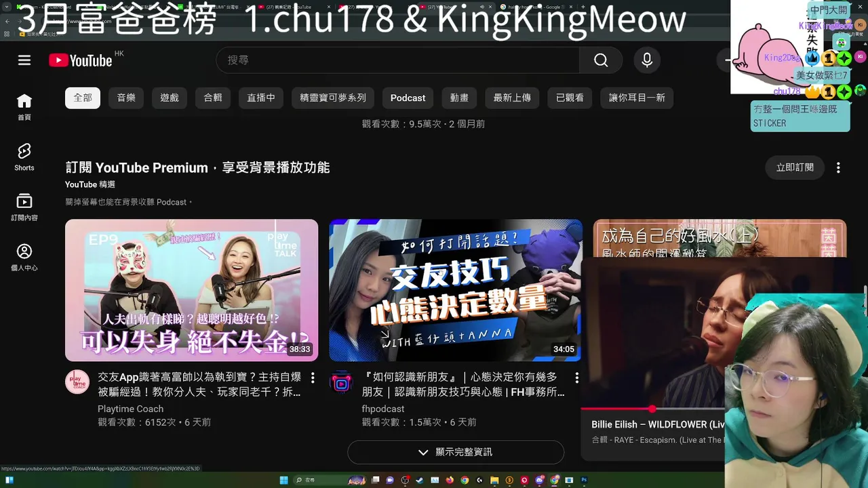Select the 最新上傳 filter chip
This screenshot has width=868, height=488.
512,98
